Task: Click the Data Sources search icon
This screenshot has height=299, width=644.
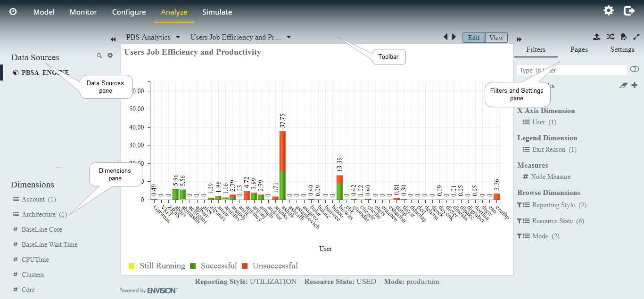Action: (99, 56)
